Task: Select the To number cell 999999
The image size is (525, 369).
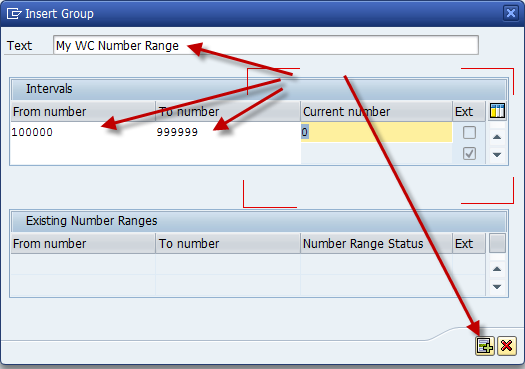Action: 228,132
